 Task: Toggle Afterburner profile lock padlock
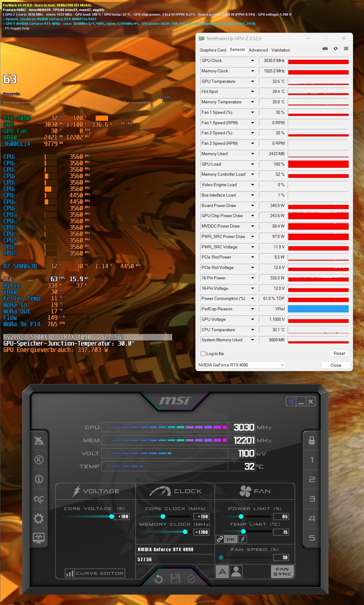tap(312, 440)
